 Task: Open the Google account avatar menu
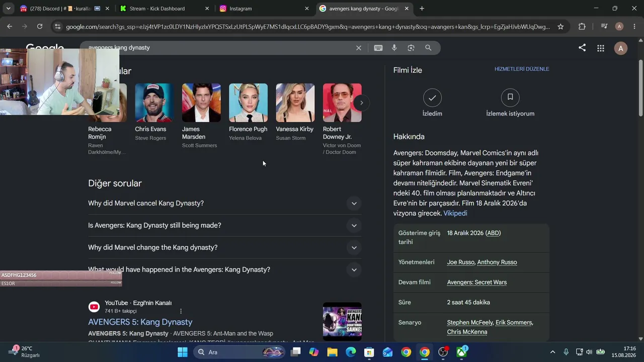coord(621,48)
